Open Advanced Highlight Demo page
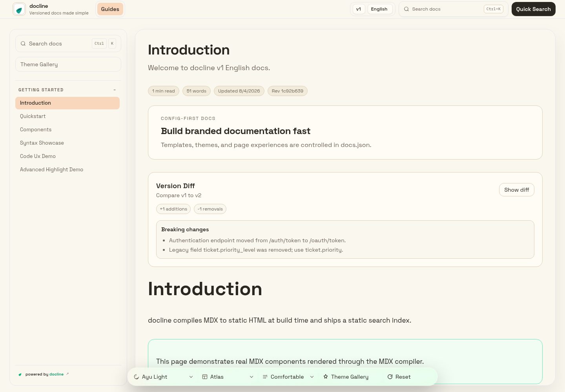This screenshot has width=565, height=392. click(67, 169)
